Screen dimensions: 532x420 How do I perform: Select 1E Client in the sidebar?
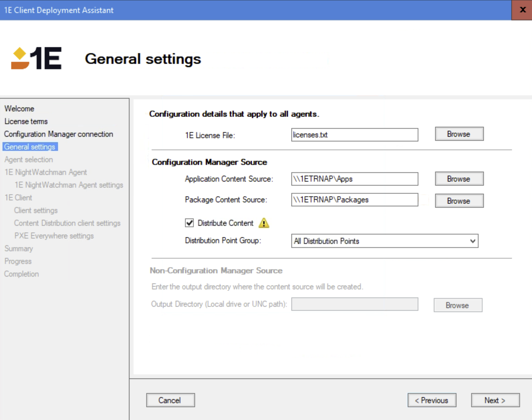[x=18, y=198]
